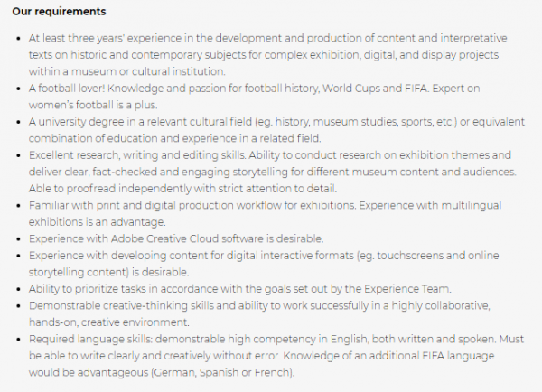The image size is (542, 392).
Task: Click the text 'storytelling content) is desirable'
Action: (x=109, y=273)
